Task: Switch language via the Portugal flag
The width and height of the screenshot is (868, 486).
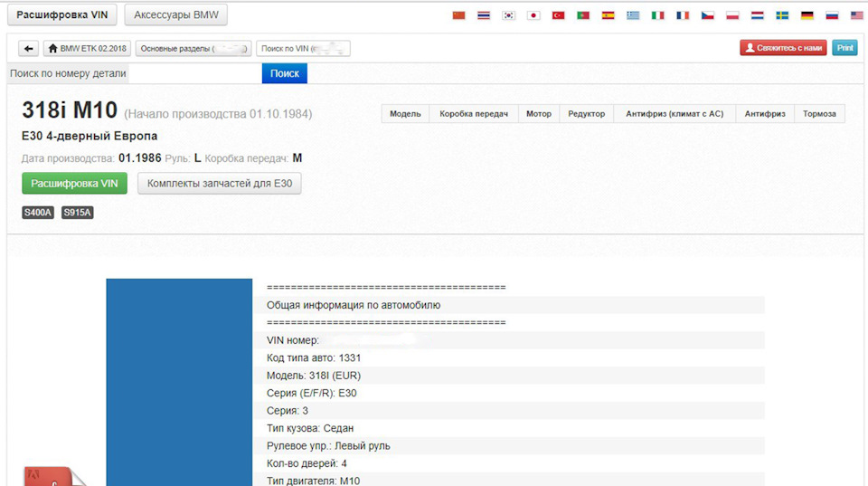Action: 583,15
